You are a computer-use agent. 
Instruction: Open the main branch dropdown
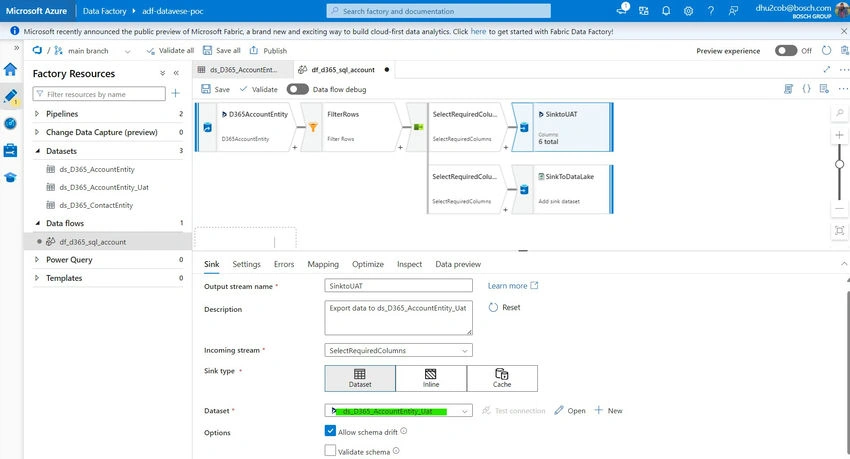click(x=93, y=50)
